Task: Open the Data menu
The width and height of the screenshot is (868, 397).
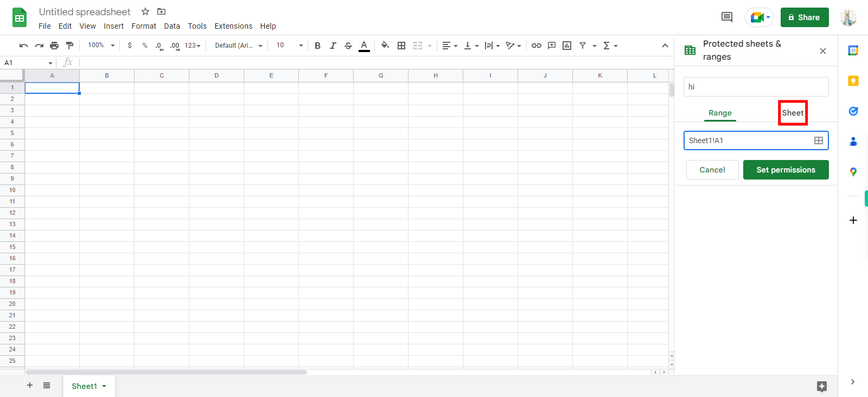Action: [x=172, y=26]
